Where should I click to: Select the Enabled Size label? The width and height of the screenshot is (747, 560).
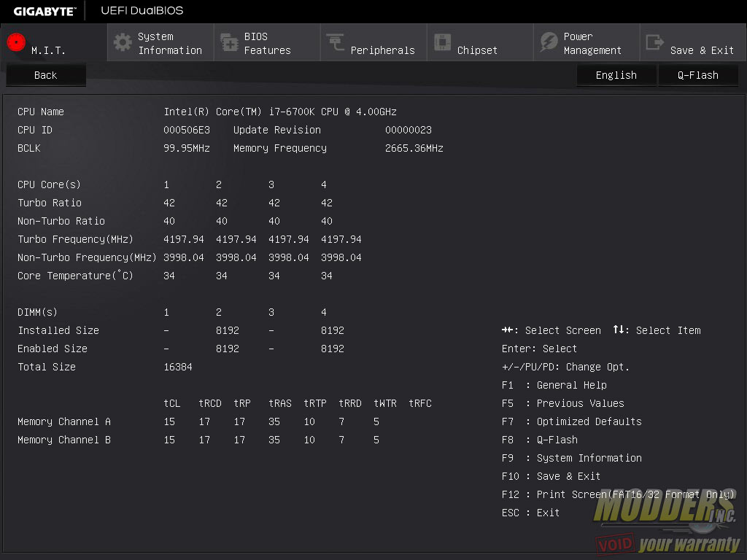click(x=53, y=349)
